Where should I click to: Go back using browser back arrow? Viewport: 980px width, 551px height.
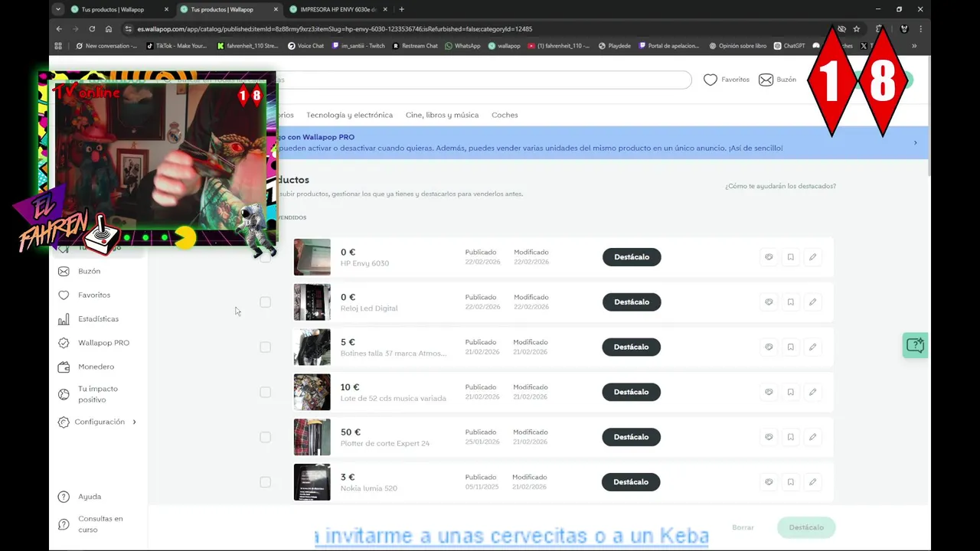click(59, 29)
